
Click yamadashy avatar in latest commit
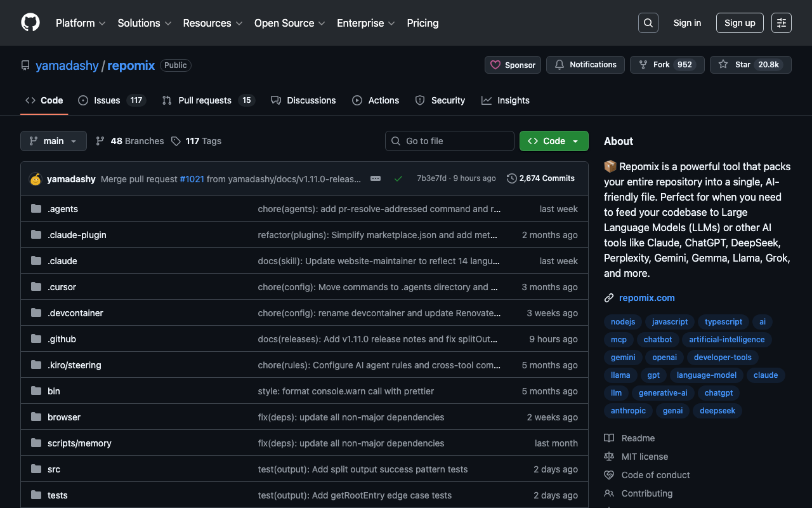36,179
